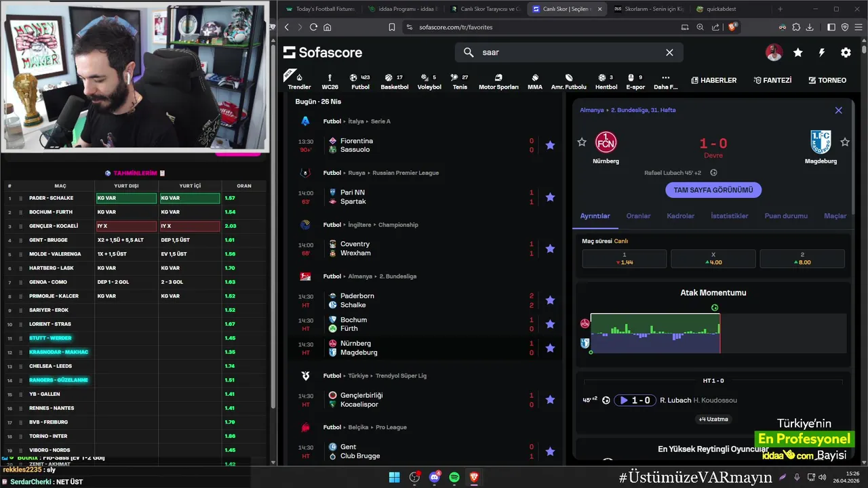Open the 2. Bundesliga, 31. Hafta link
The width and height of the screenshot is (868, 488).
[x=643, y=110]
